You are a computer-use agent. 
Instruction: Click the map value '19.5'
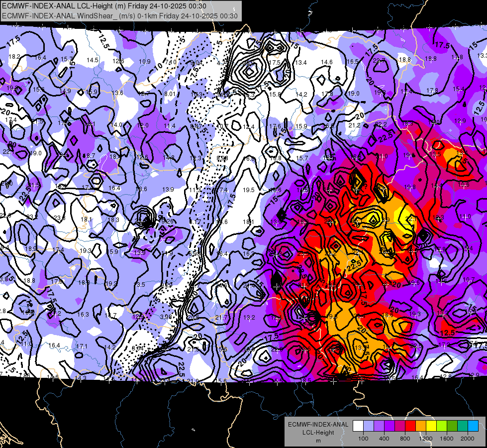click(249, 190)
